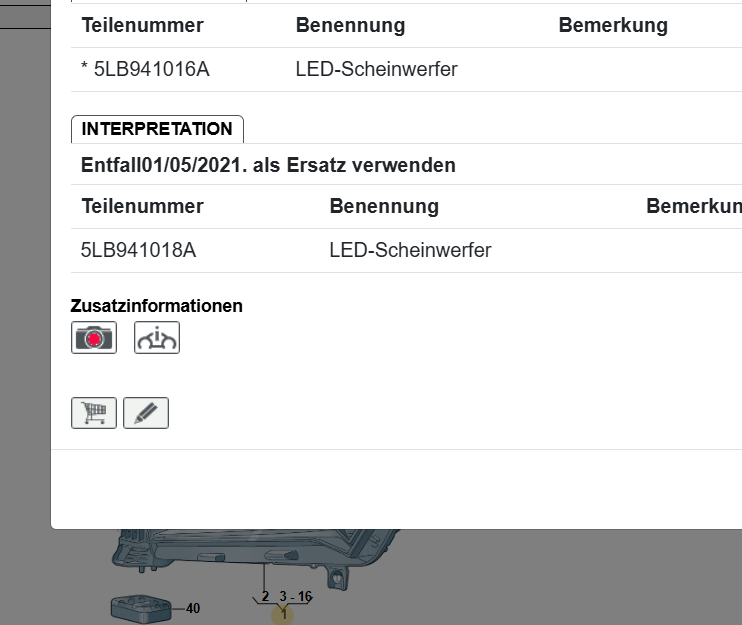This screenshot has width=742, height=625.
Task: Click Teilenummer header above 5LB941018A
Action: [142, 206]
